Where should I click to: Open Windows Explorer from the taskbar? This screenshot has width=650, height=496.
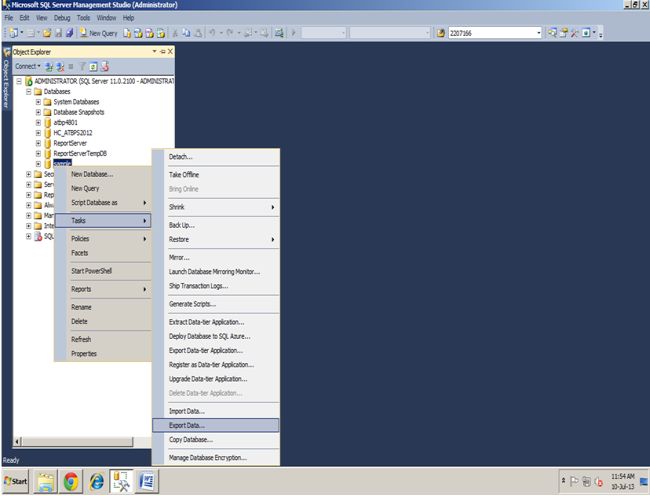pos(45,481)
